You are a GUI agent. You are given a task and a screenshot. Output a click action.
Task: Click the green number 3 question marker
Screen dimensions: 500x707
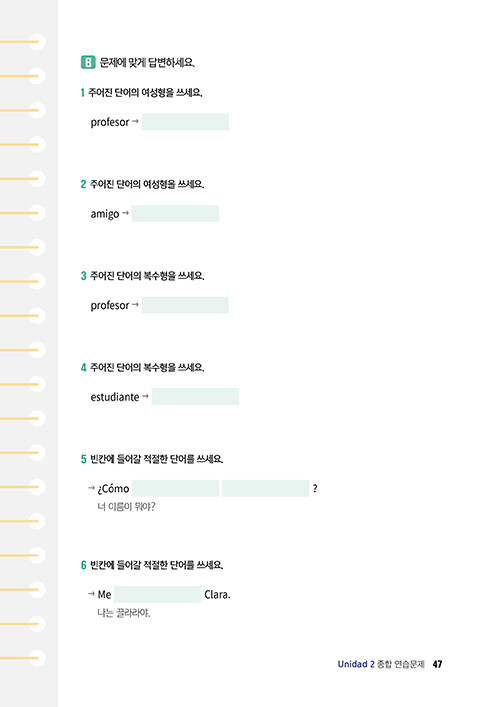click(x=83, y=276)
